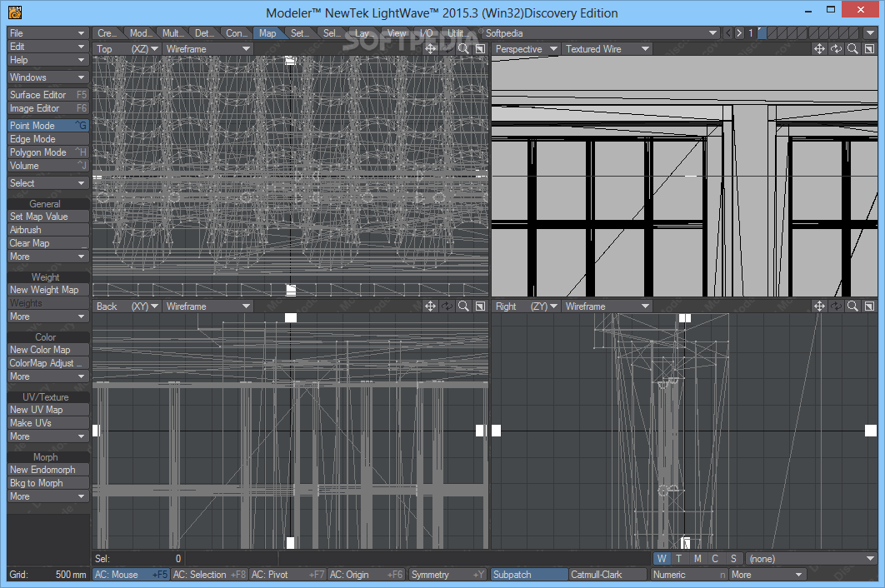Screen dimensions: 885x588
Task: Maximize the Right viewport with its expand icon
Action: point(870,306)
